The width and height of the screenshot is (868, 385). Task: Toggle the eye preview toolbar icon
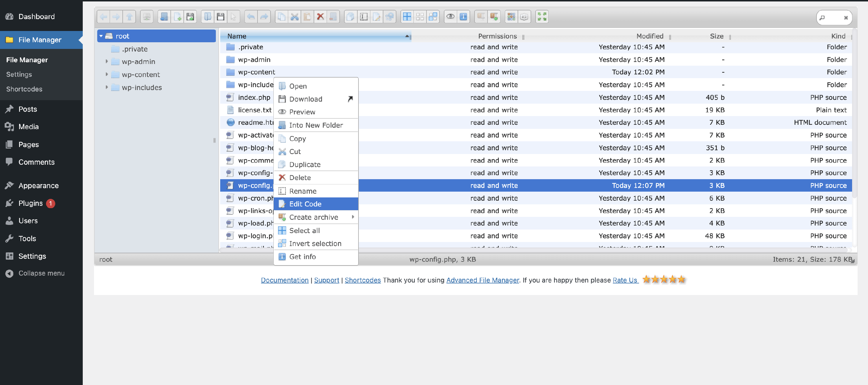click(x=450, y=16)
